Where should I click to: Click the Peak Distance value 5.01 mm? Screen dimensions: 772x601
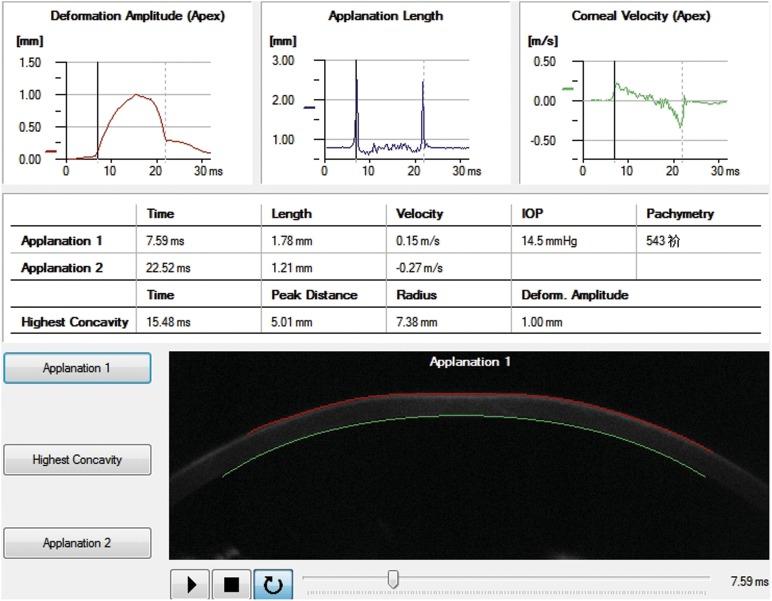(293, 322)
